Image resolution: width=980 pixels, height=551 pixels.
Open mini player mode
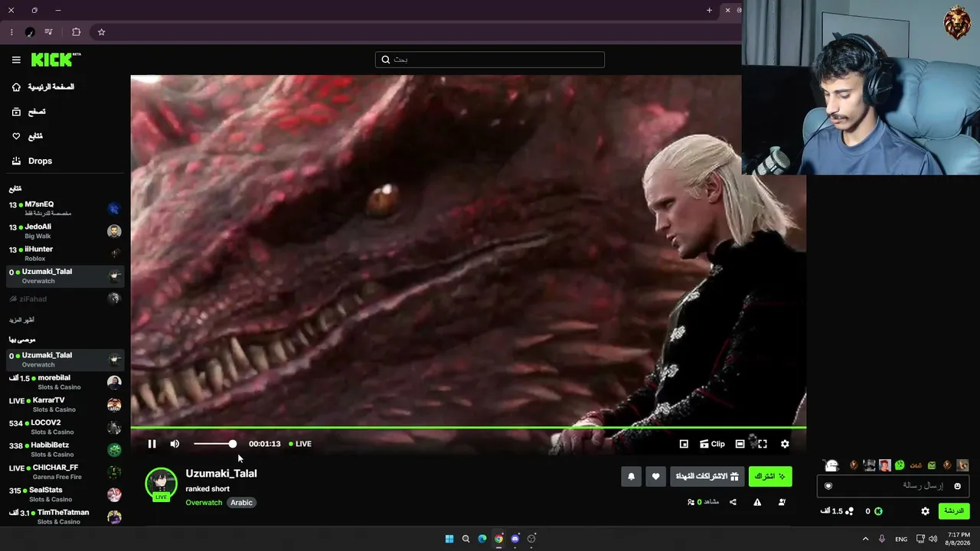pos(684,444)
